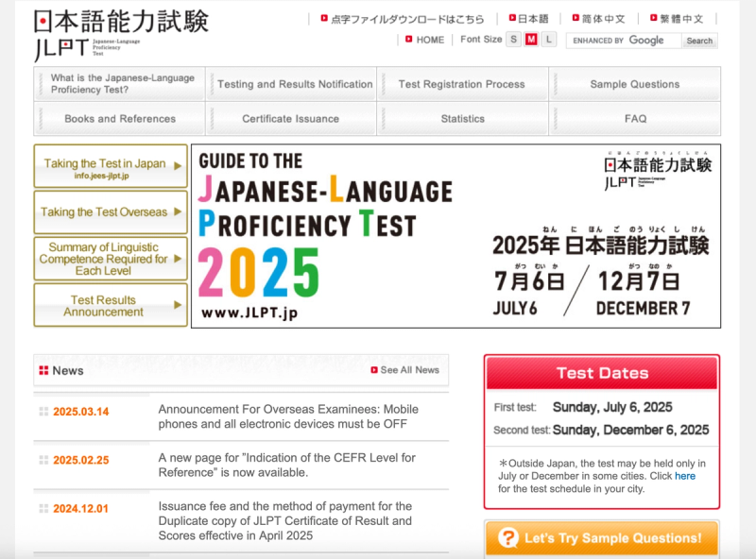This screenshot has width=756, height=559.
Task: Open the CEFR Level indication news item
Action: point(287,465)
